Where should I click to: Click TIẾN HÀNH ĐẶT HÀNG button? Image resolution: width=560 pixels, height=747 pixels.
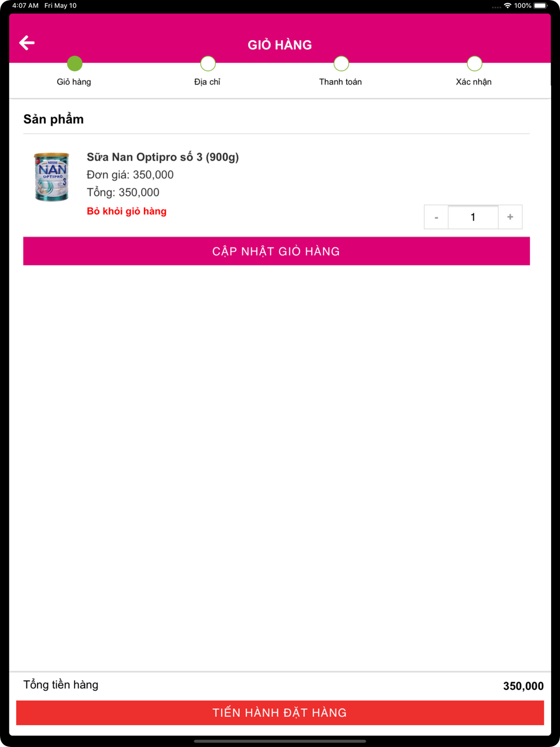(280, 713)
